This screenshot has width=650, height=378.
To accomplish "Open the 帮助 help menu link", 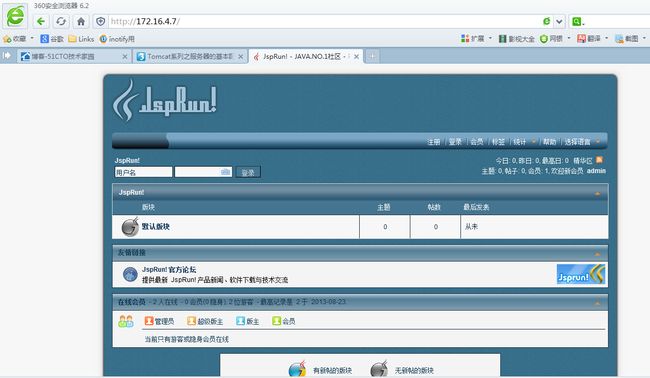I will click(x=550, y=142).
